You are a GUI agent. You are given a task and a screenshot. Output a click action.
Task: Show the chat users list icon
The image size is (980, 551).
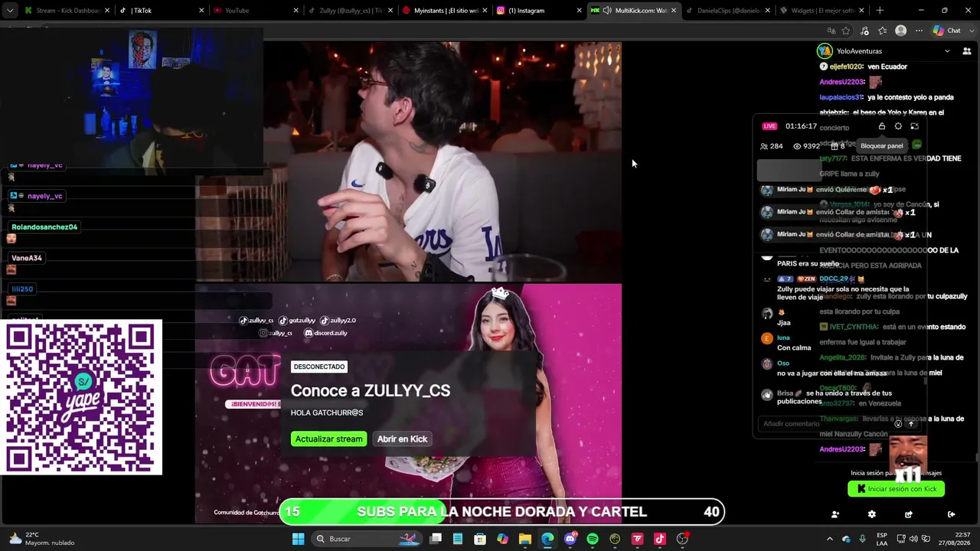967,51
